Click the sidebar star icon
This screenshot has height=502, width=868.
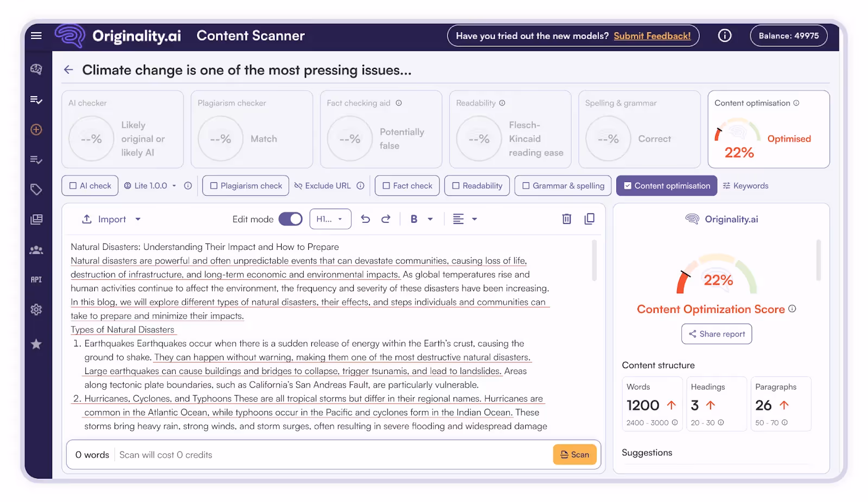(x=36, y=344)
